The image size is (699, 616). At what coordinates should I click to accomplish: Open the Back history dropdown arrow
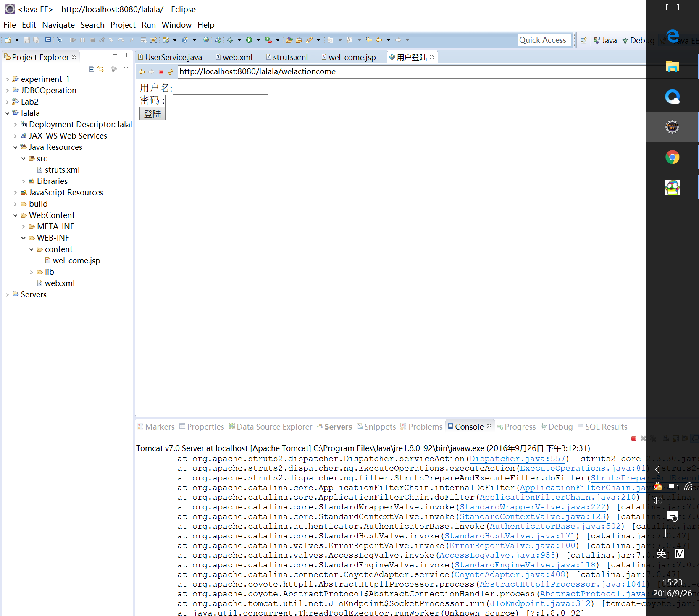pyautogui.click(x=388, y=40)
